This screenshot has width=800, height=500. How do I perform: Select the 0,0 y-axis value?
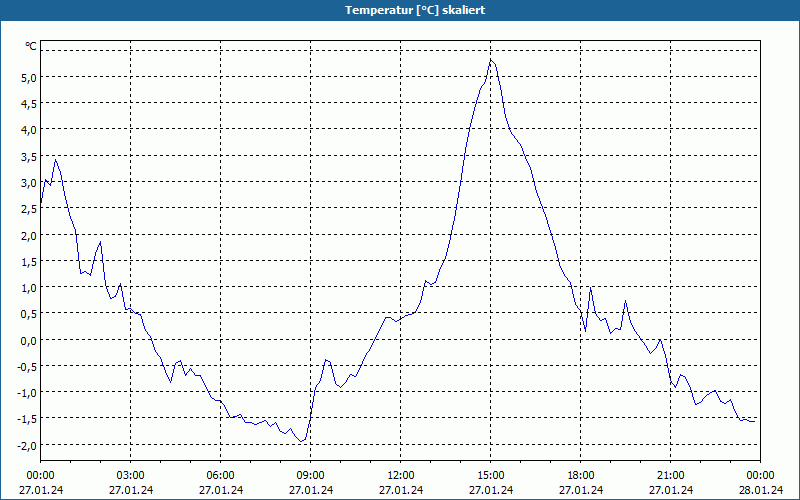(29, 340)
